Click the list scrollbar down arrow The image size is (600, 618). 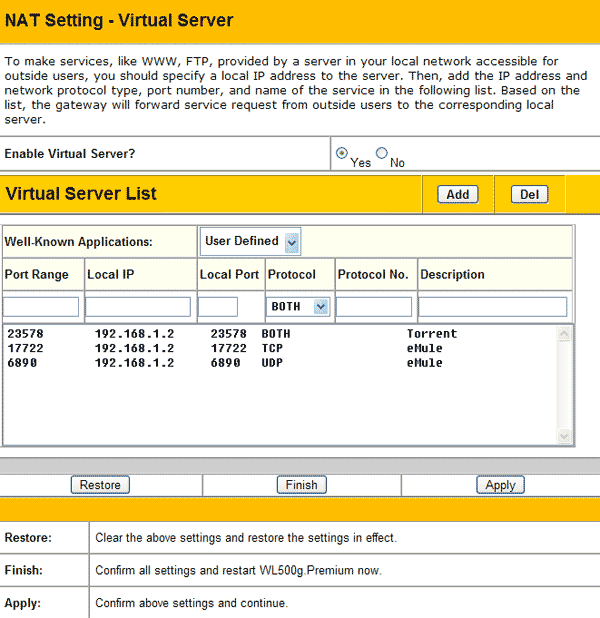point(564,436)
